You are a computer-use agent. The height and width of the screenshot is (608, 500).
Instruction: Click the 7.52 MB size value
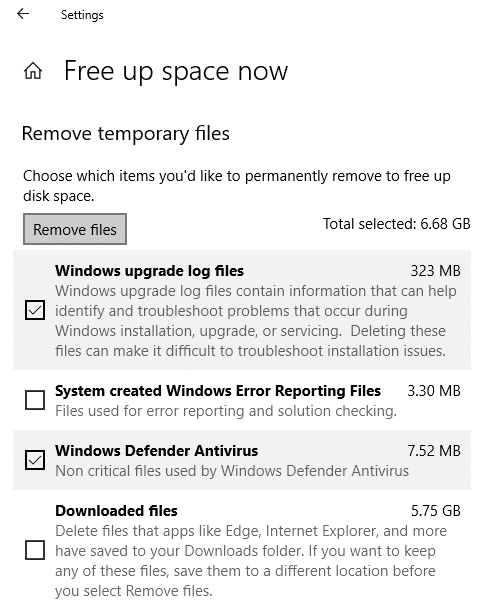pyautogui.click(x=434, y=451)
